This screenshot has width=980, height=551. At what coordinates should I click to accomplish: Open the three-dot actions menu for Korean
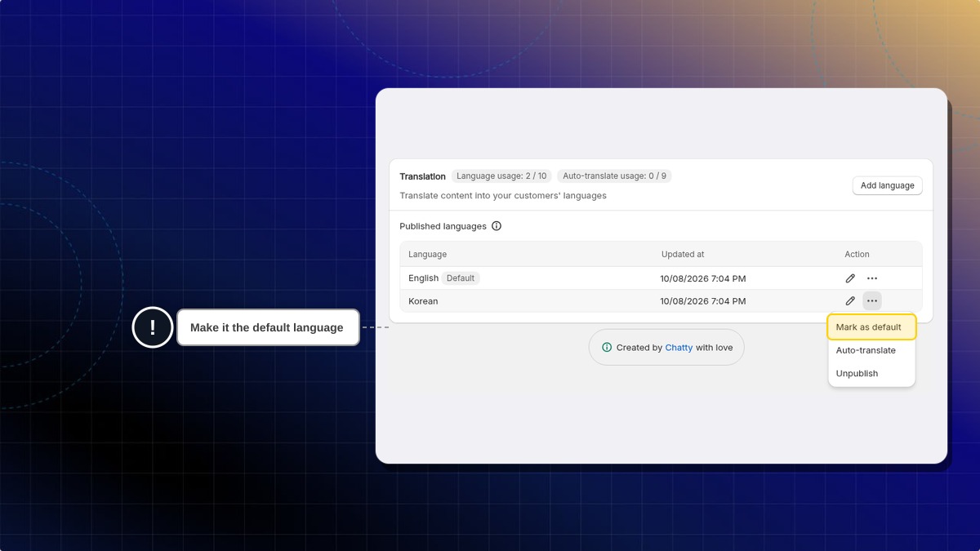point(872,301)
